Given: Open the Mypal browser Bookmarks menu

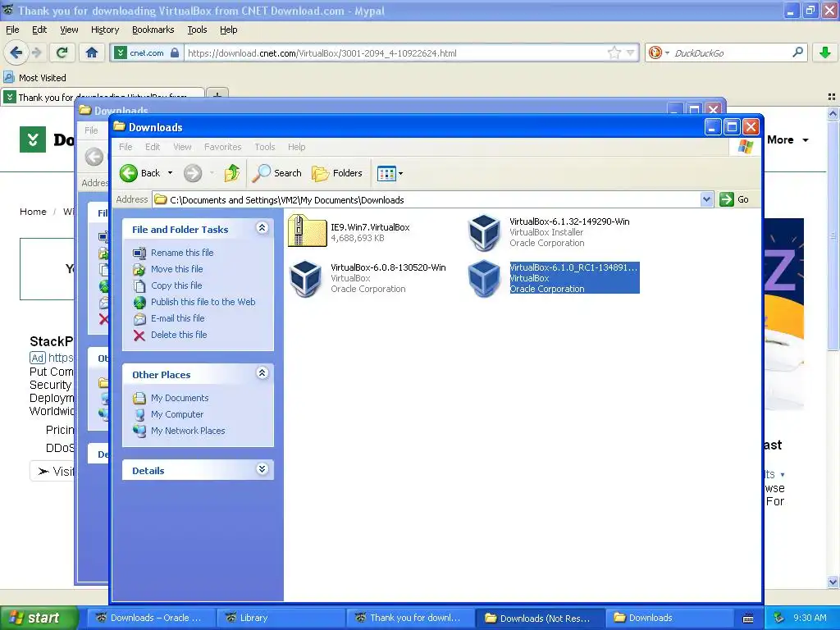Looking at the screenshot, I should click(153, 30).
